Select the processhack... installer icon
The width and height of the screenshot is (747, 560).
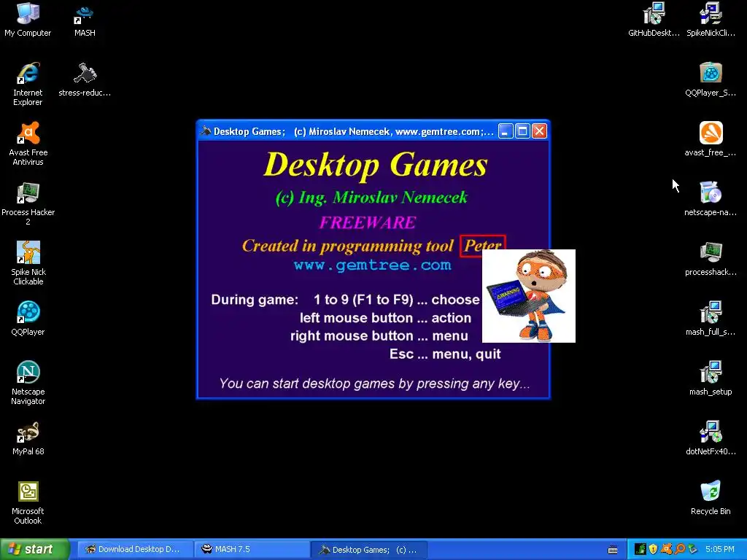tap(711, 258)
